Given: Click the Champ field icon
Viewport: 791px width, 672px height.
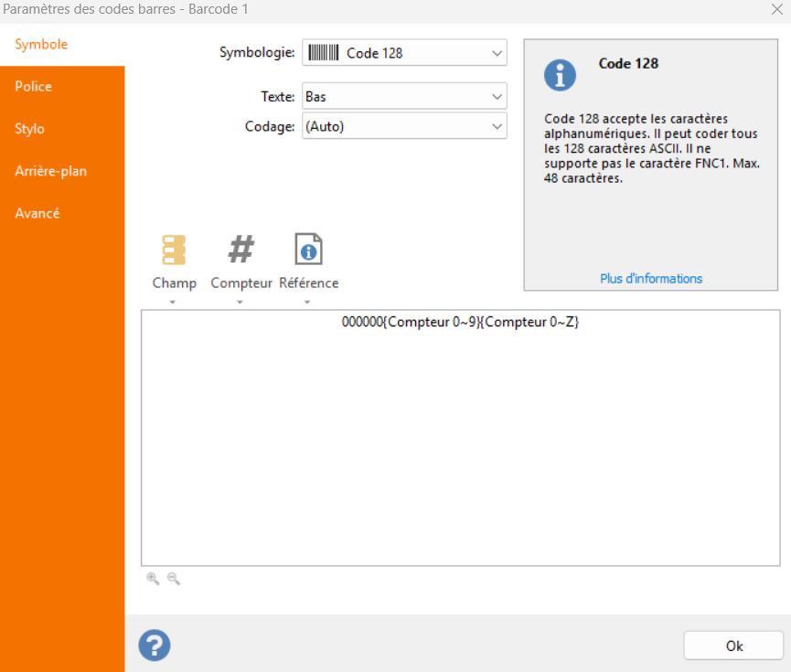Looking at the screenshot, I should (x=174, y=250).
